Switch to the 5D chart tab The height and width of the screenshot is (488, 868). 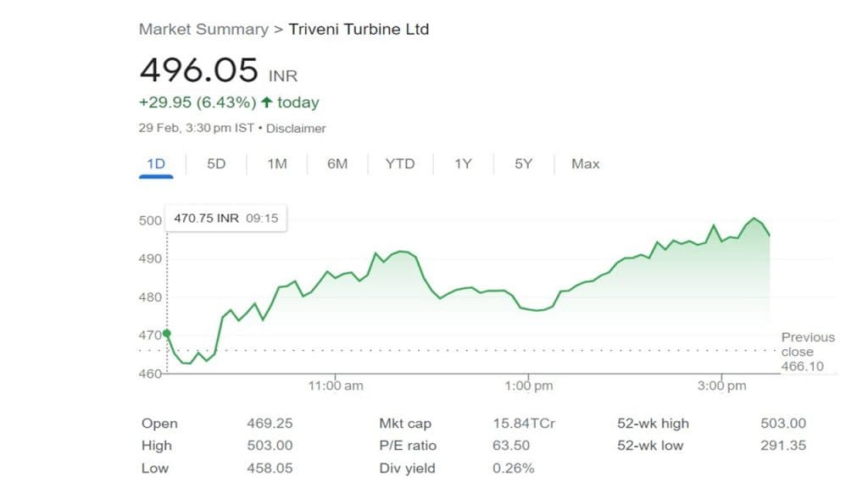[x=216, y=164]
